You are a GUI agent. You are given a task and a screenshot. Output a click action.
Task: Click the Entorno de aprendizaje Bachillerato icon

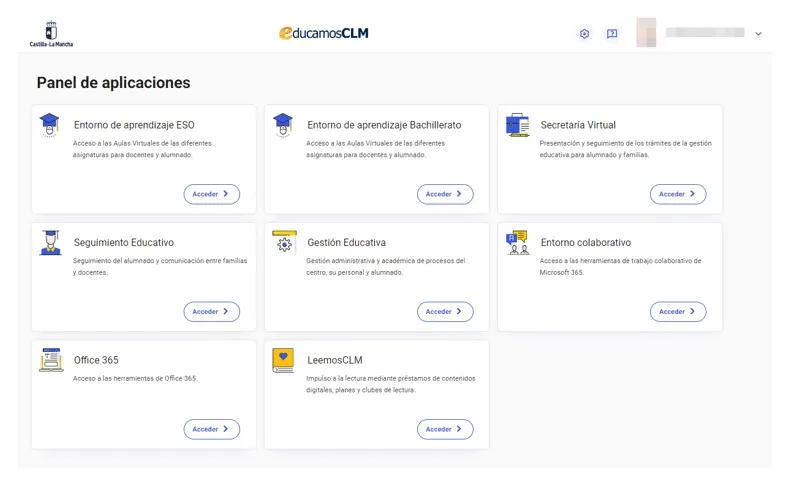(283, 125)
